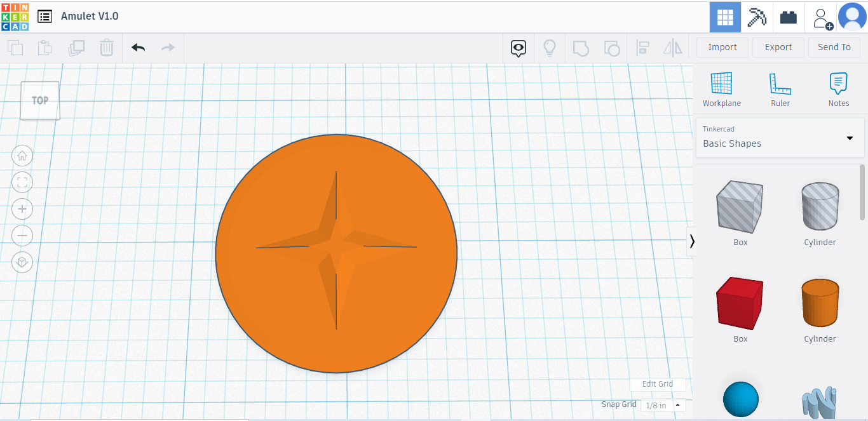
Task: Click the Fit all in view button
Action: pyautogui.click(x=22, y=182)
